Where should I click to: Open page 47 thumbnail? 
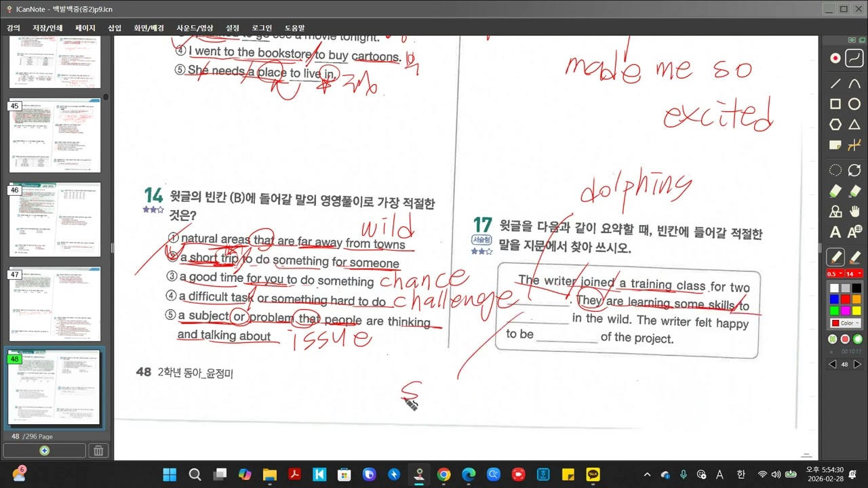click(55, 304)
